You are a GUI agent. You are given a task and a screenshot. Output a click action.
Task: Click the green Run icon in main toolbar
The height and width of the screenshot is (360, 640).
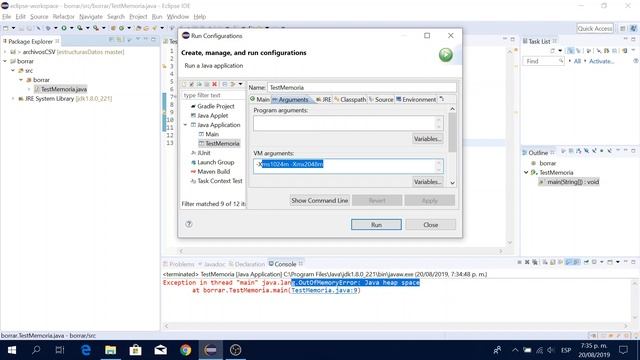64,28
